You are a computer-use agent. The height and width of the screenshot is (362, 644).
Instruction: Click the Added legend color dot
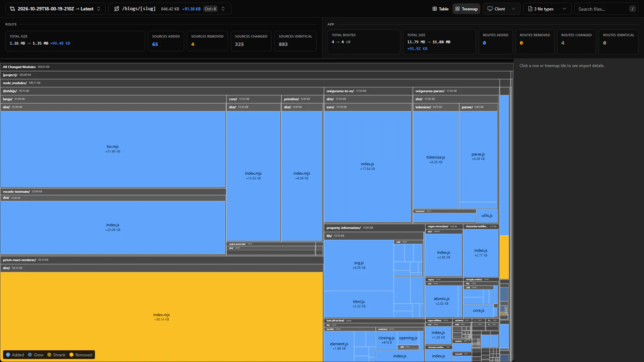8,355
